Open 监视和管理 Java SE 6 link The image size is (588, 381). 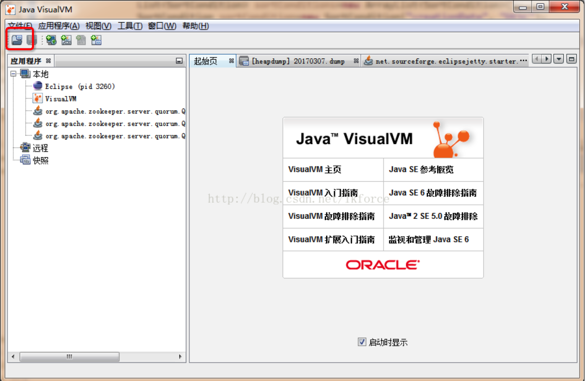428,239
